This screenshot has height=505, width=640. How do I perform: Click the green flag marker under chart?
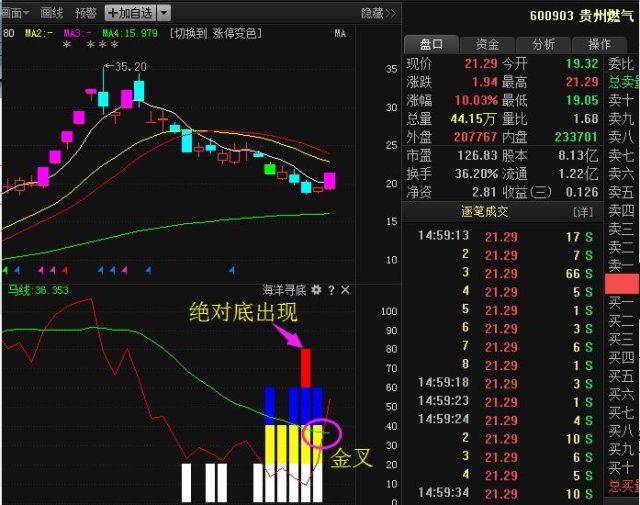click(5, 270)
